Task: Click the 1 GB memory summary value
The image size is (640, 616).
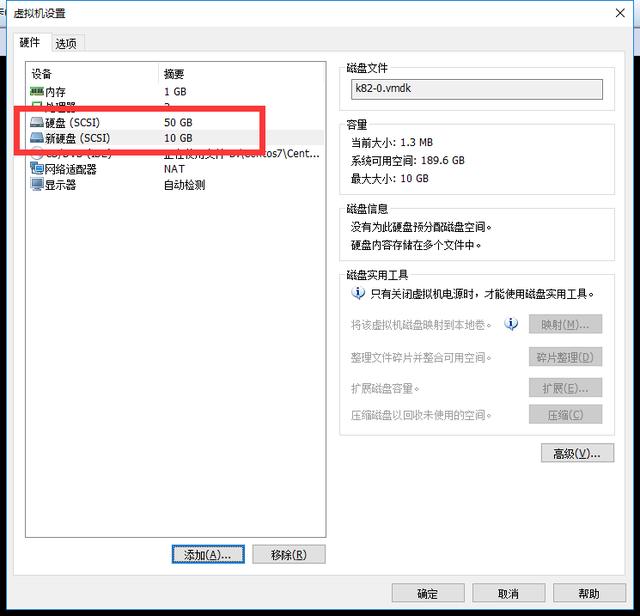Action: pos(175,91)
